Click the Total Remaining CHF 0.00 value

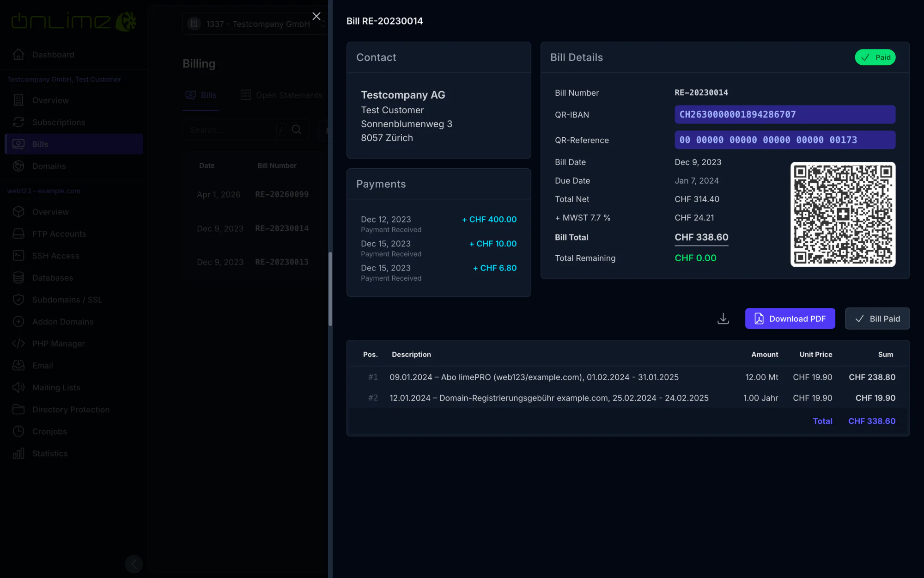pos(695,258)
